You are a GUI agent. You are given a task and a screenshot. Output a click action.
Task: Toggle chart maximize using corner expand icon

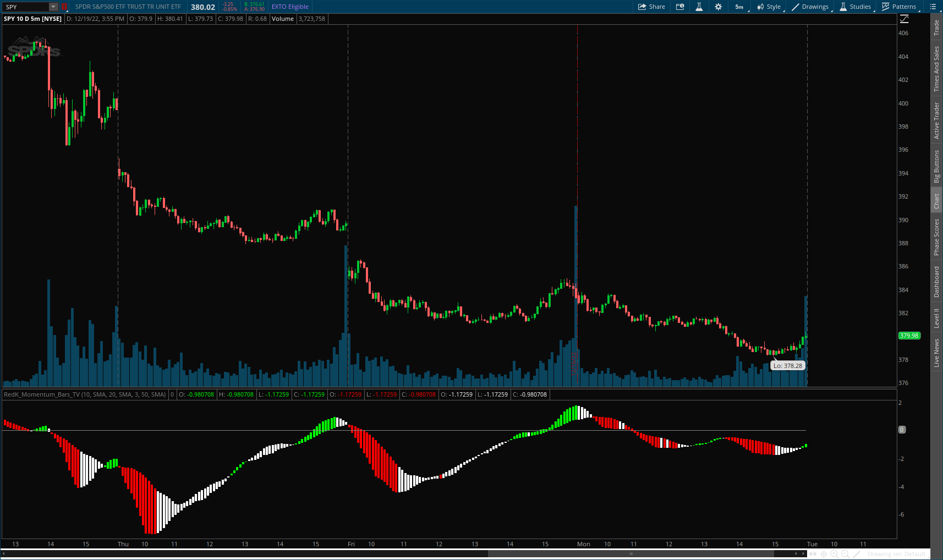[903, 18]
